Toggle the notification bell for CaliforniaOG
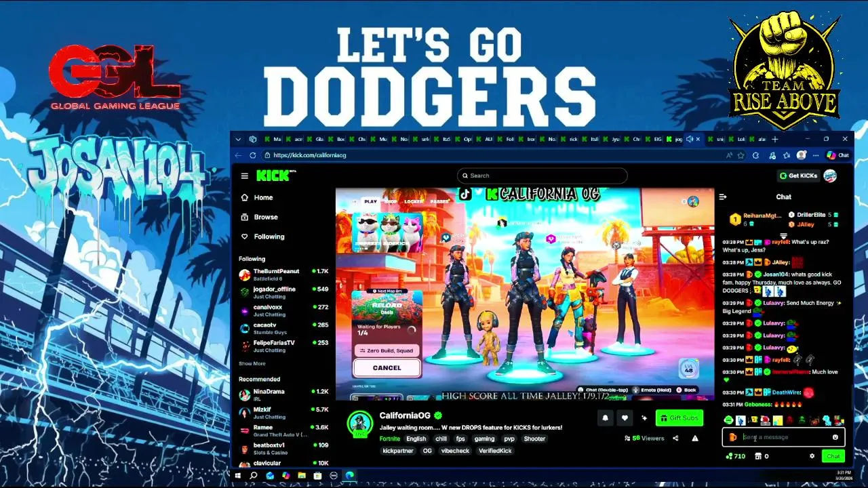Image resolution: width=868 pixels, height=488 pixels. (x=606, y=418)
